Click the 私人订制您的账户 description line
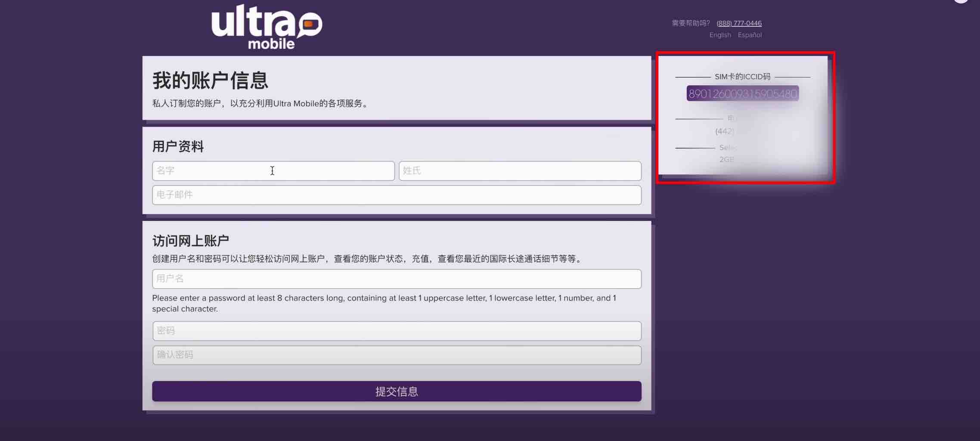The width and height of the screenshot is (980, 441). tap(260, 103)
